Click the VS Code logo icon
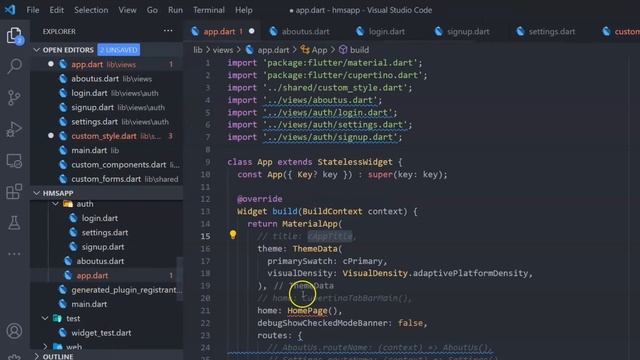This screenshot has width=640, height=360. point(10,10)
